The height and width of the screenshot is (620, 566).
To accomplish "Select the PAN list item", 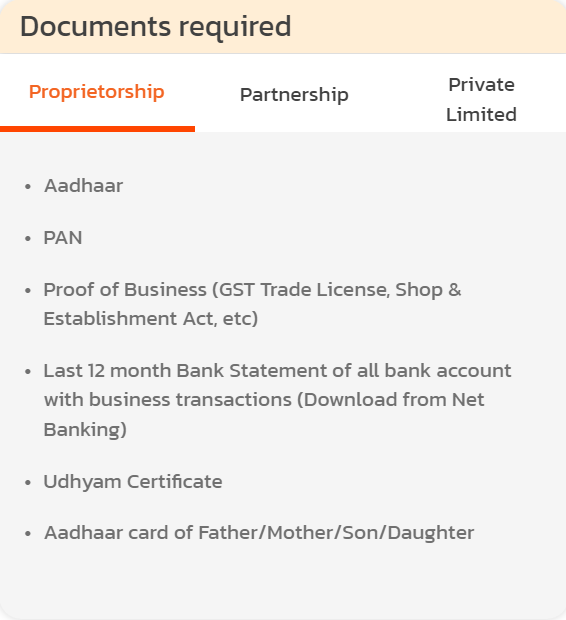I will [63, 238].
